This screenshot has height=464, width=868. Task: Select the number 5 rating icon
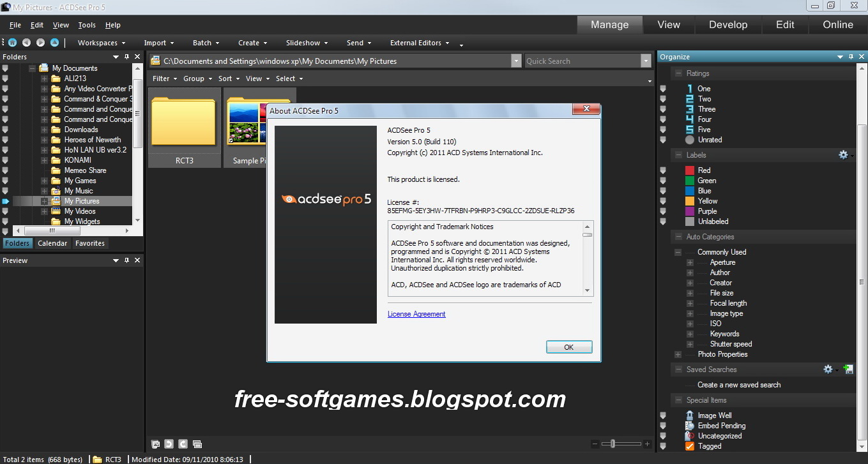coord(690,130)
